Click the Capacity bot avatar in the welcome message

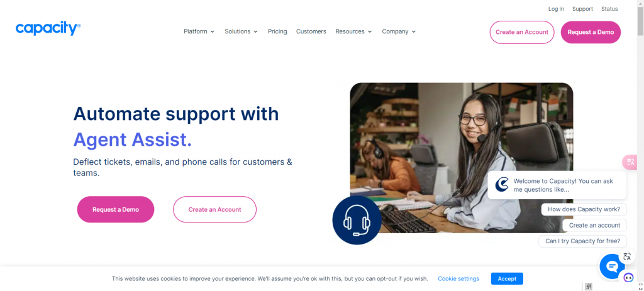click(501, 185)
